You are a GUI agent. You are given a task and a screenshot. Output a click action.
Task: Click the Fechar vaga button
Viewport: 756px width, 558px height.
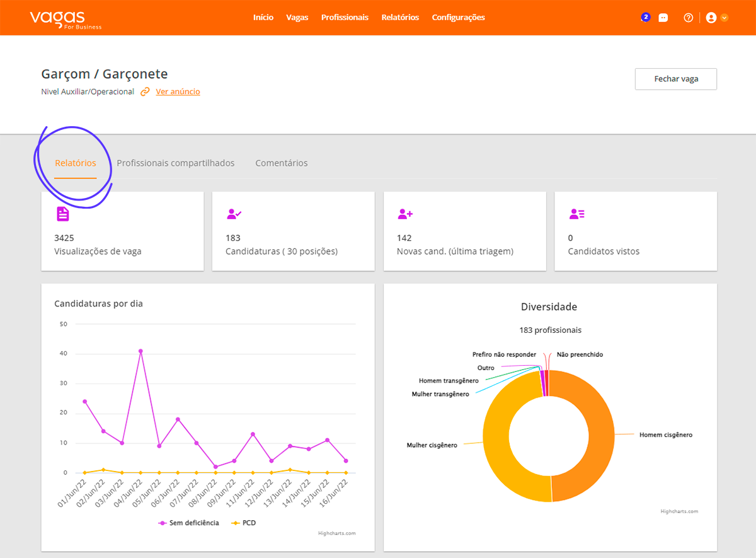coord(676,79)
